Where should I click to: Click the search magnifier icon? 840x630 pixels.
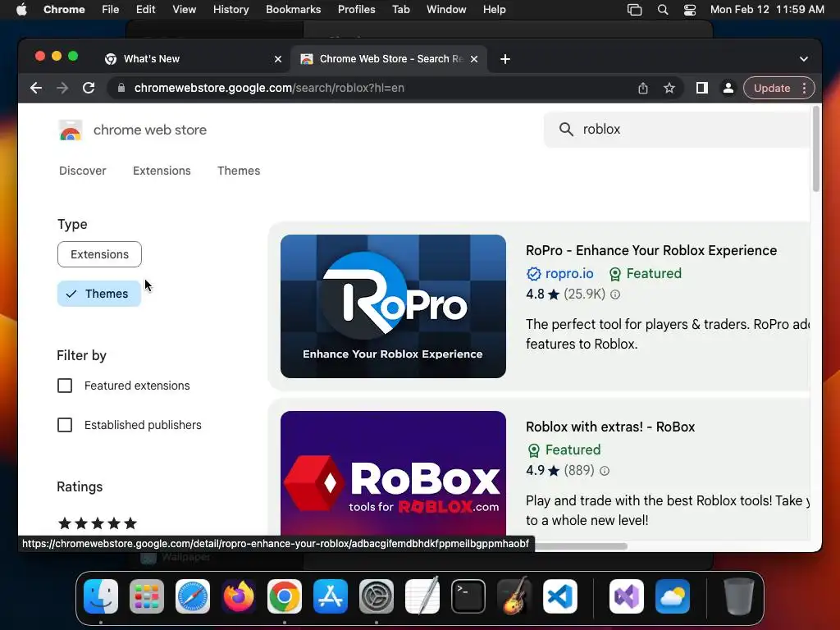tap(566, 129)
